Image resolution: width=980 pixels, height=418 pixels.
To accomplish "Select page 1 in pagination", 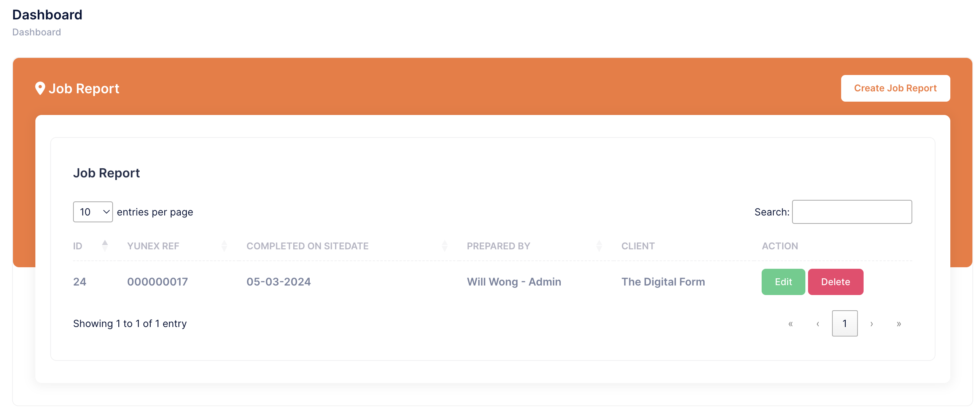I will (x=845, y=324).
